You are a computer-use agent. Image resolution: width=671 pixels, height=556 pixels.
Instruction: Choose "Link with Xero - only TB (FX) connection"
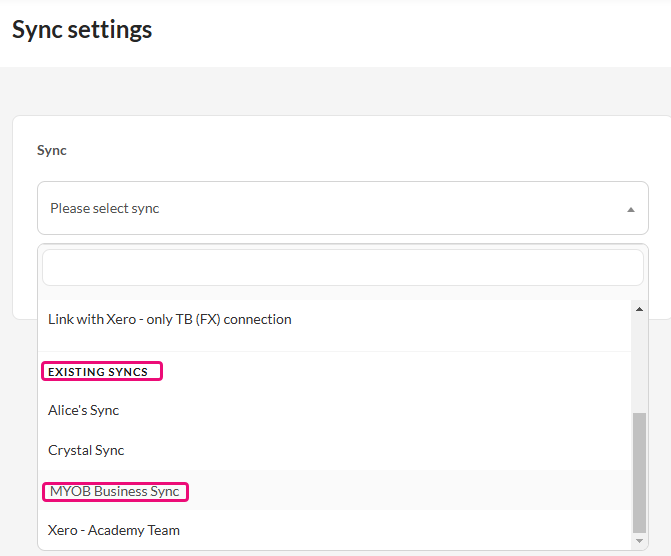coord(170,320)
